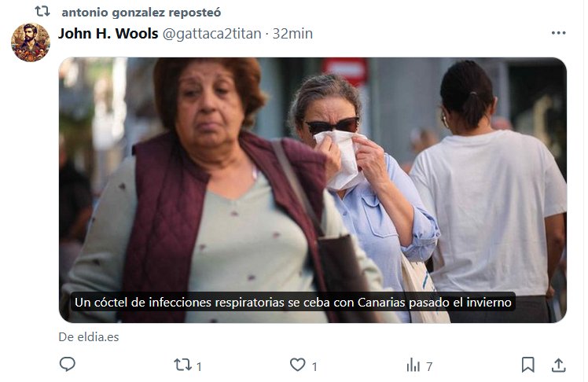Click the repost arrows icon beside antonio gonzalez
This screenshot has height=382, width=588.
tap(42, 11)
